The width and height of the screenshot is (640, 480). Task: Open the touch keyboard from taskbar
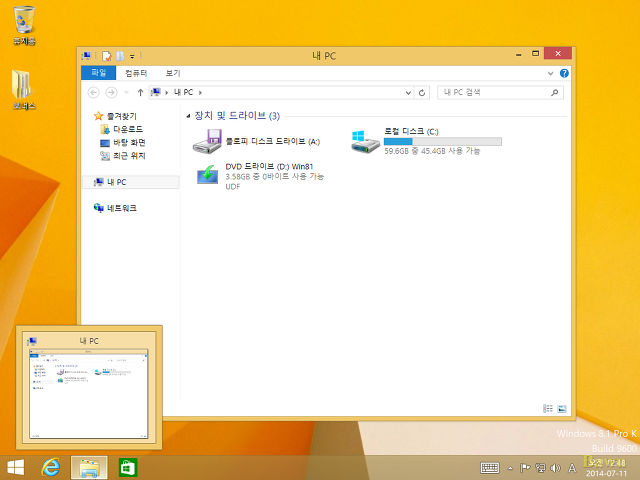(x=490, y=468)
